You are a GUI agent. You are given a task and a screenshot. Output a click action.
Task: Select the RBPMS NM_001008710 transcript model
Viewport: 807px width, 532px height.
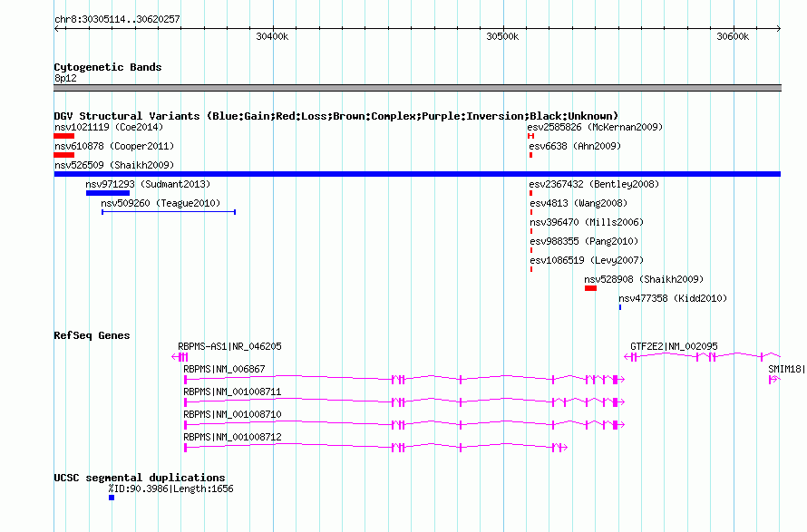pos(404,424)
